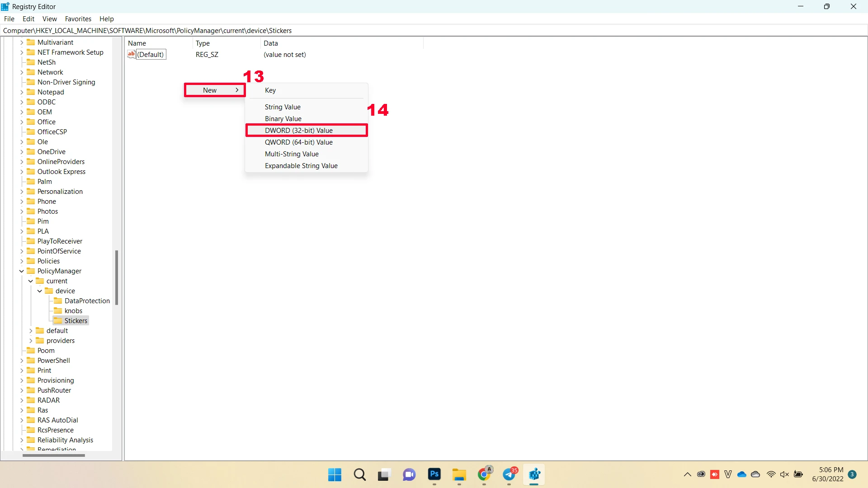Click the New context menu item

pyautogui.click(x=215, y=90)
